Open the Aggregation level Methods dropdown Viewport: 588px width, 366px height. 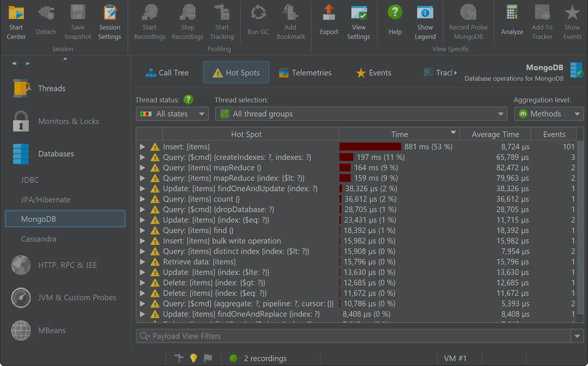click(x=548, y=114)
